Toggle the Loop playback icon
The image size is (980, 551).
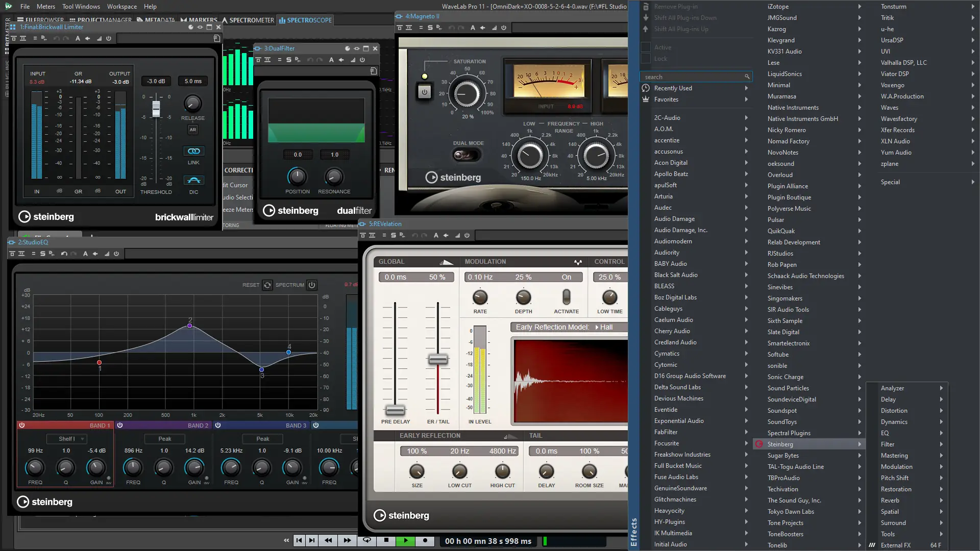pos(366,540)
